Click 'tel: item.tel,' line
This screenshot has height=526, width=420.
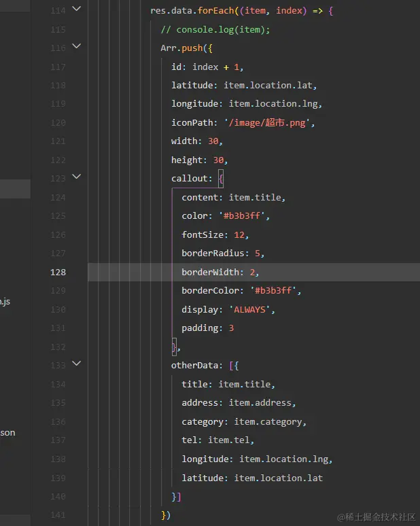click(x=217, y=440)
